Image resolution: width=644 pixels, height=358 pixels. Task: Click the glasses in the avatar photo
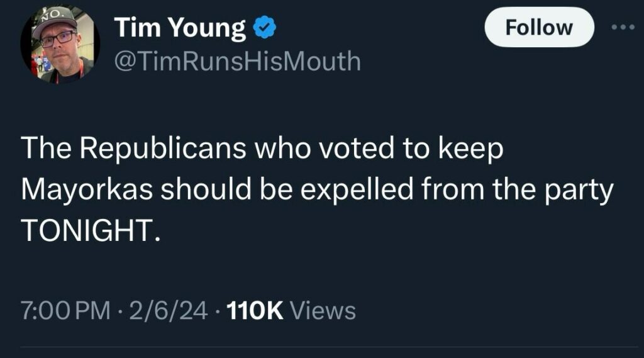point(58,38)
